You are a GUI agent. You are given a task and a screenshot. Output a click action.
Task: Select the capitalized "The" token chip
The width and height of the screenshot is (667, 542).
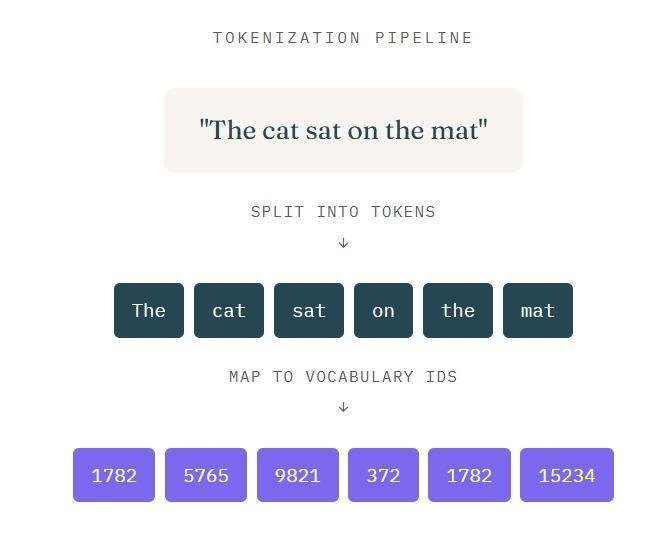click(149, 311)
